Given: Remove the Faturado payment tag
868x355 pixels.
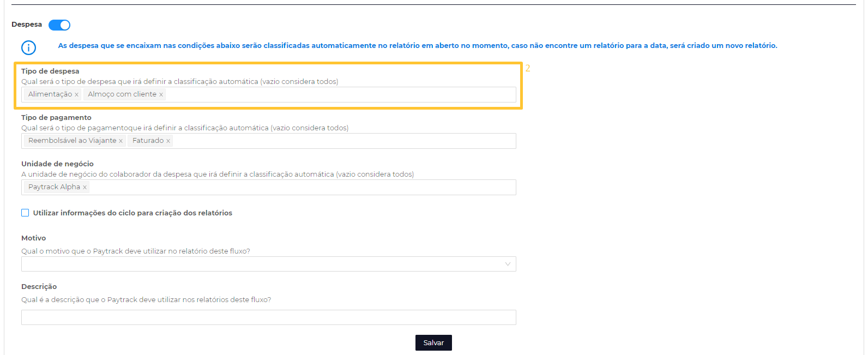Looking at the screenshot, I should (168, 141).
